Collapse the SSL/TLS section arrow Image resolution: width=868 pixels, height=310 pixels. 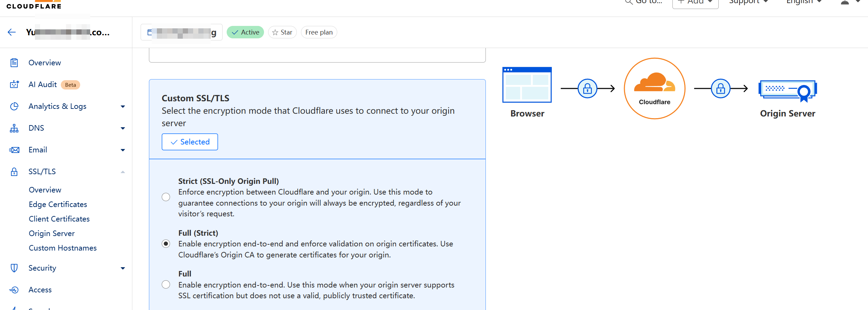coord(123,172)
